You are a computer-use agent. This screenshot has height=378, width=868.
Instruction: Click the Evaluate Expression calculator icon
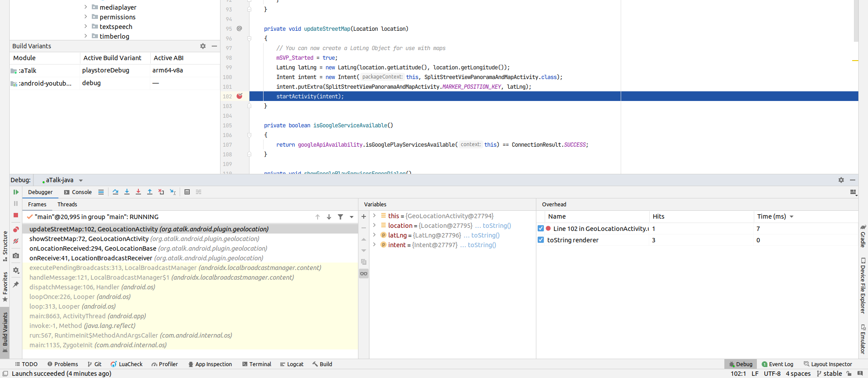(187, 192)
